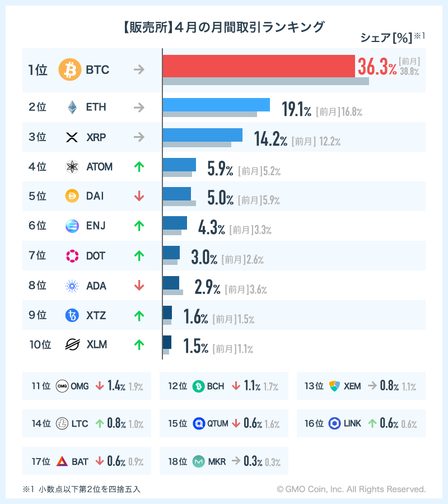Click the GMO Coin copyright text
This screenshot has width=448, height=504.
coord(351,489)
